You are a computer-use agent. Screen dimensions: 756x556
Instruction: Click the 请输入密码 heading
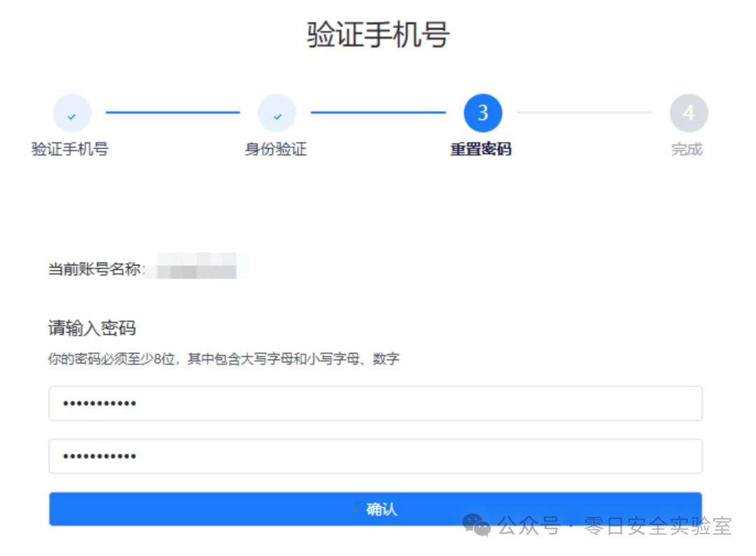click(x=92, y=328)
